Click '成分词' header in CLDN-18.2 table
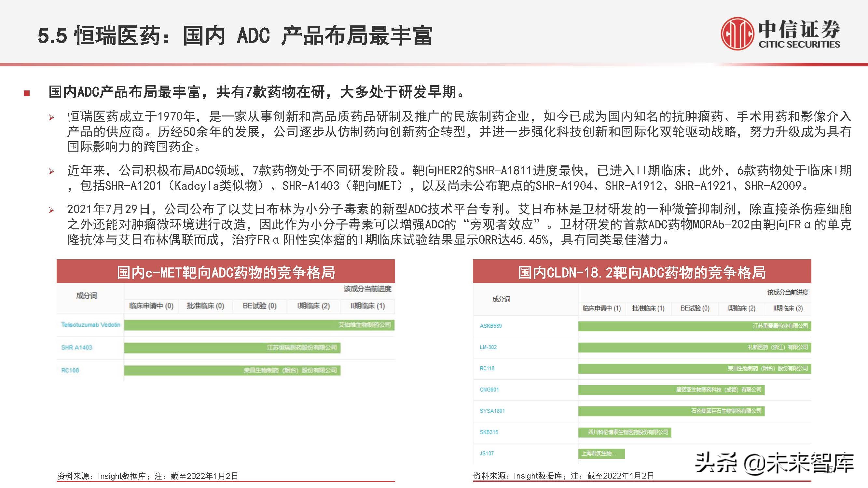The width and height of the screenshot is (868, 488). click(501, 299)
